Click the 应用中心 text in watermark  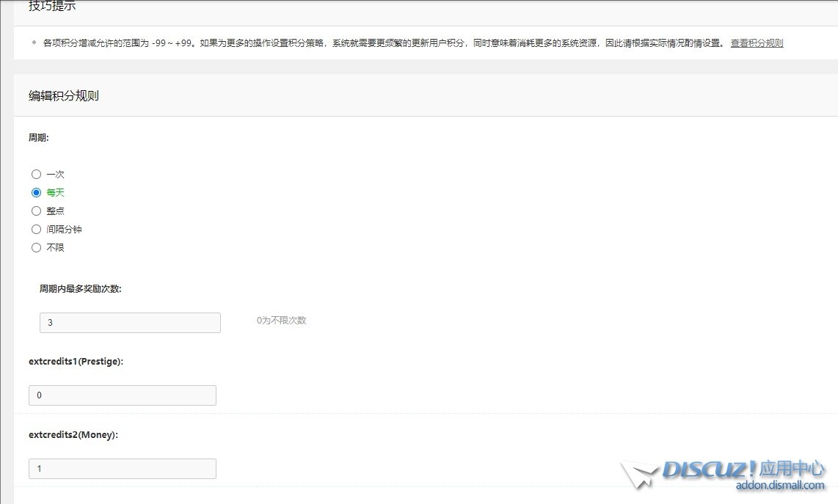point(792,469)
